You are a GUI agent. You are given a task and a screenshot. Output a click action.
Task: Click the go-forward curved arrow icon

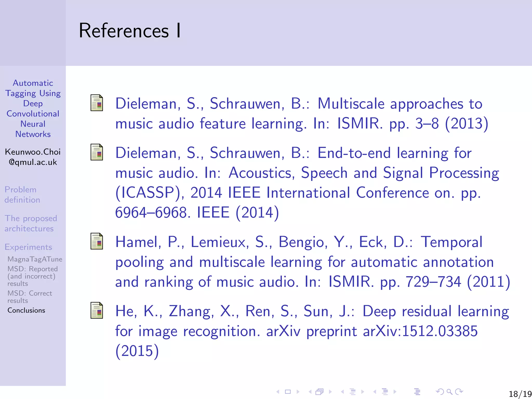point(459,392)
